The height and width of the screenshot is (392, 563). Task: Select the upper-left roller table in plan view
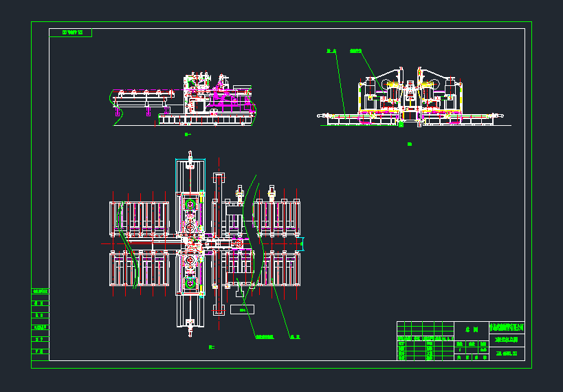(140, 218)
